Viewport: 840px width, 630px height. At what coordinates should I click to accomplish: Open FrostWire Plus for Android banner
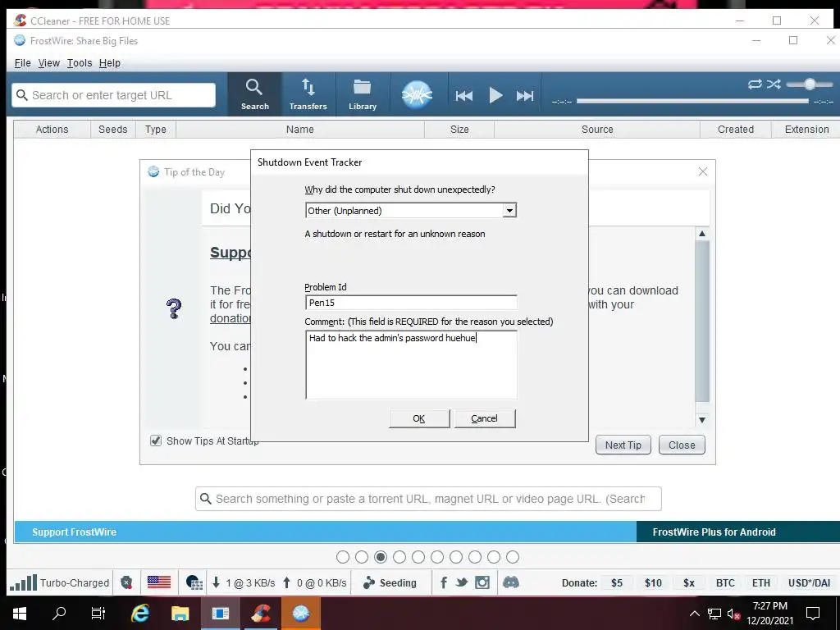737,532
